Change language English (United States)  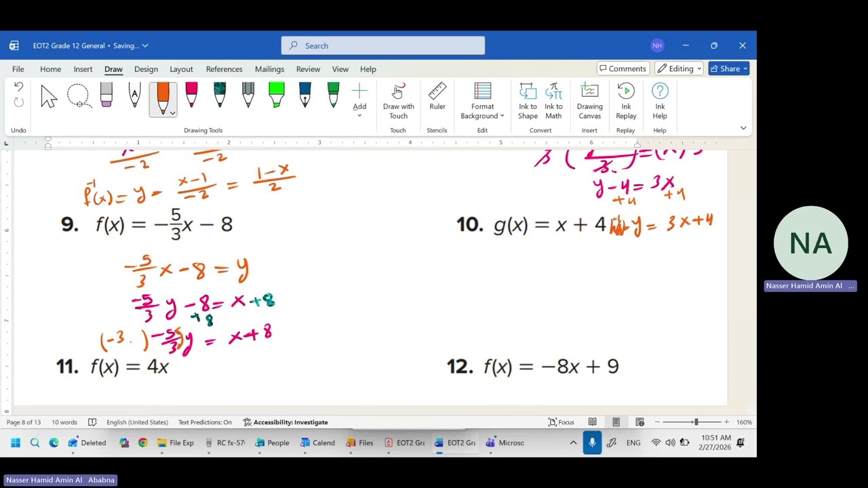[137, 422]
